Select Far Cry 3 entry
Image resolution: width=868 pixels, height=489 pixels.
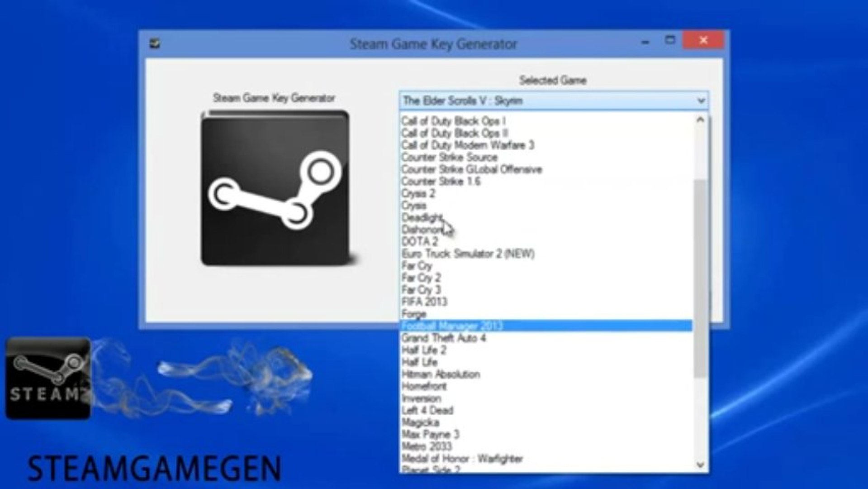point(421,290)
